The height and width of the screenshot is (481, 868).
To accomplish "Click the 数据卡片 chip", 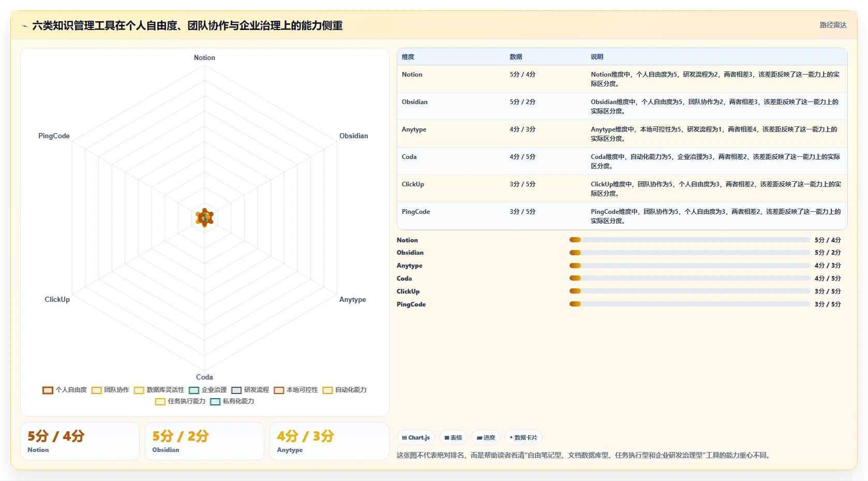I will [523, 438].
